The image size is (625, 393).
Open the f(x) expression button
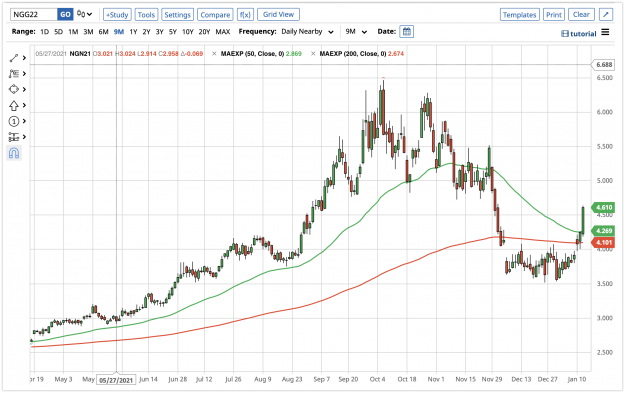(245, 15)
